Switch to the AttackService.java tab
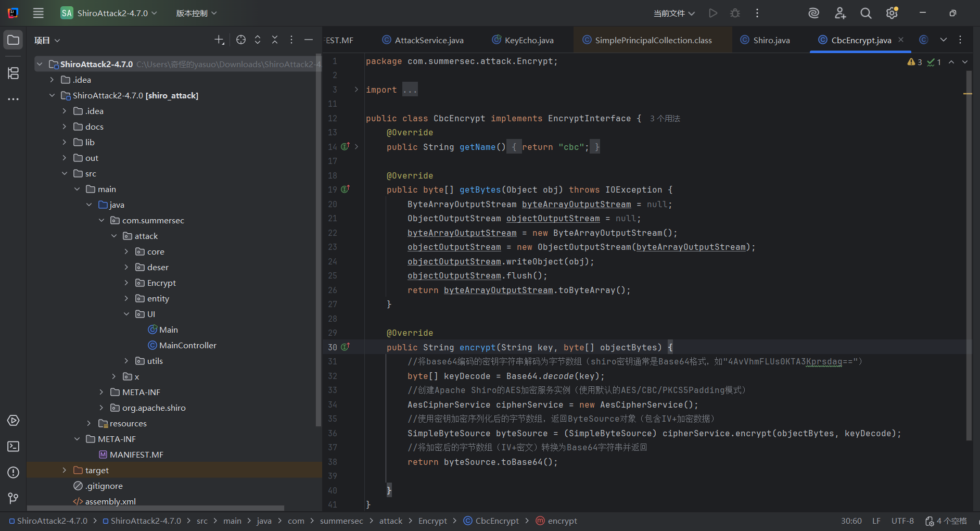The height and width of the screenshot is (531, 980). pyautogui.click(x=428, y=40)
